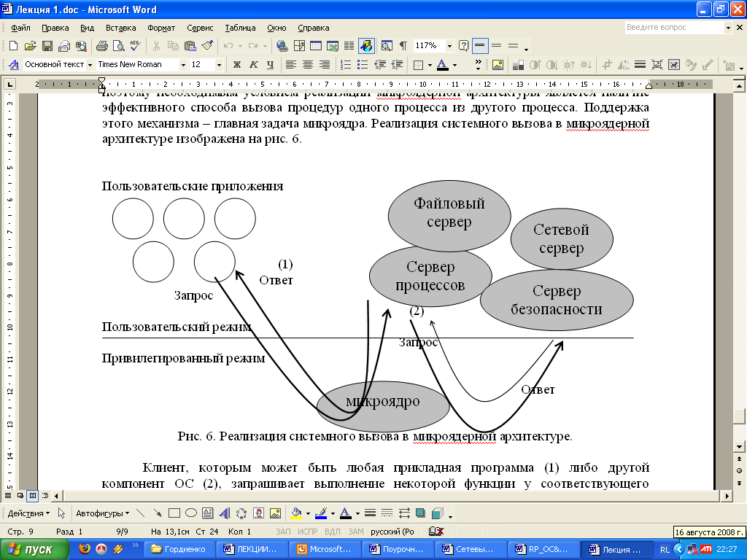Launch Firefox from the quick launch bar

(x=85, y=549)
